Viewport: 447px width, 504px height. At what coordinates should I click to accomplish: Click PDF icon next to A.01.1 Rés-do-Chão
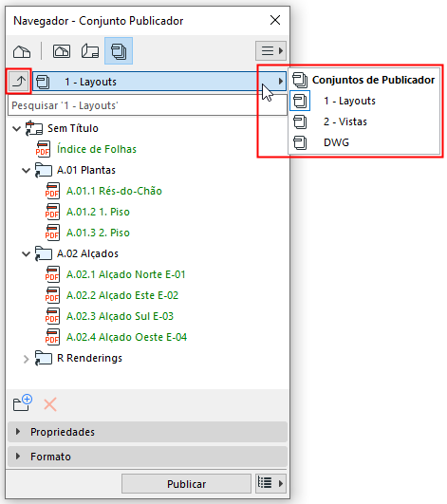pyautogui.click(x=52, y=191)
